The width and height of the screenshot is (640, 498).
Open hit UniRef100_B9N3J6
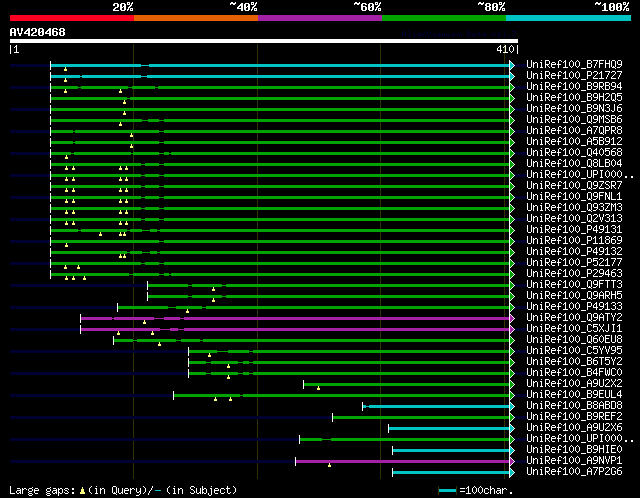pyautogui.click(x=574, y=109)
